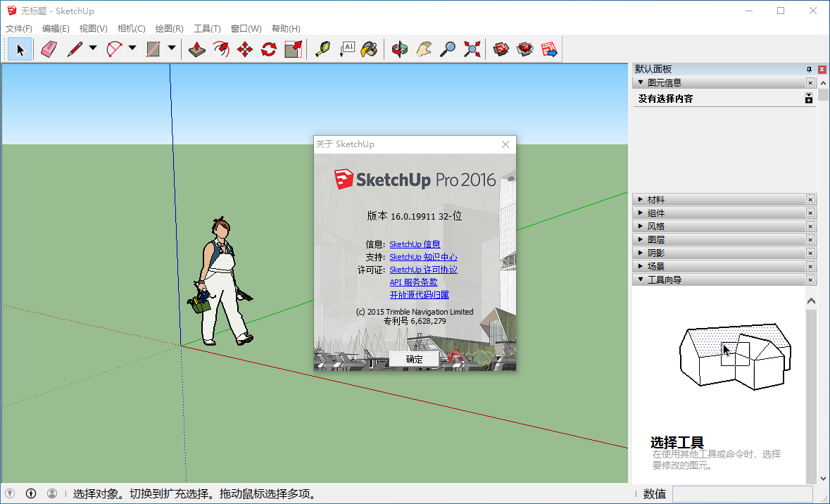Viewport: 830px width, 504px height.
Task: Open the 帮助(H) menu
Action: pos(286,29)
